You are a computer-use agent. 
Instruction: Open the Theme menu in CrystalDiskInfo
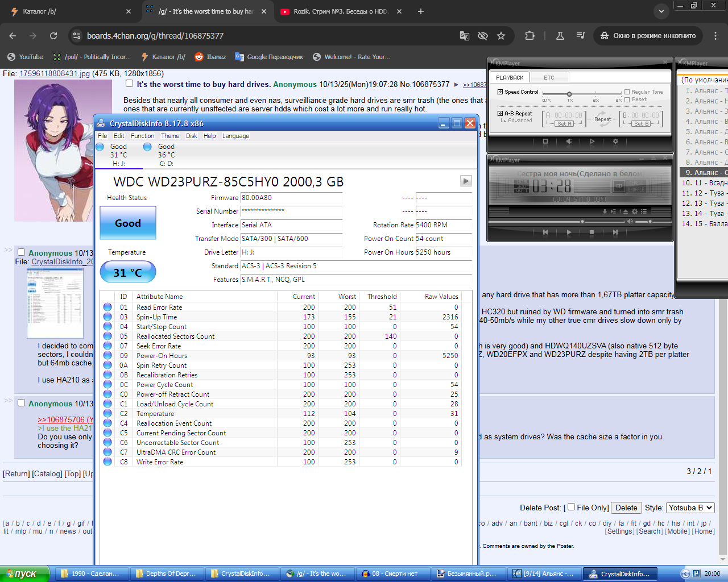click(x=170, y=136)
